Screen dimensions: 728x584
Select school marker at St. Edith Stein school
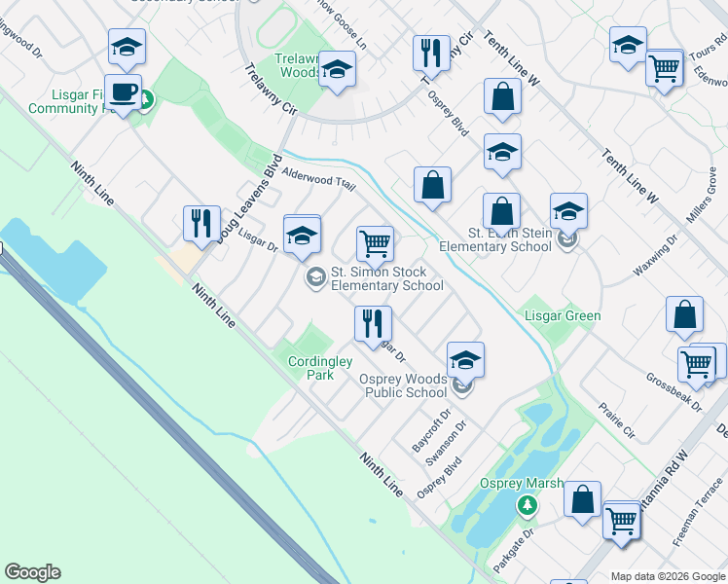pos(568,212)
